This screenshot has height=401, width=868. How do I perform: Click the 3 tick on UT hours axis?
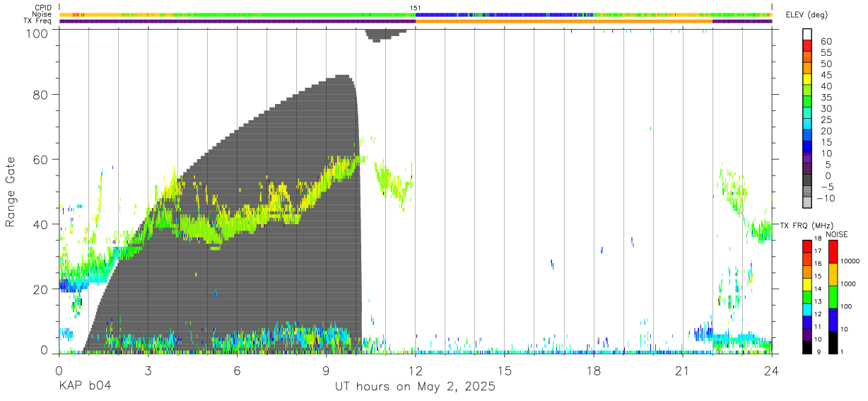click(x=148, y=370)
